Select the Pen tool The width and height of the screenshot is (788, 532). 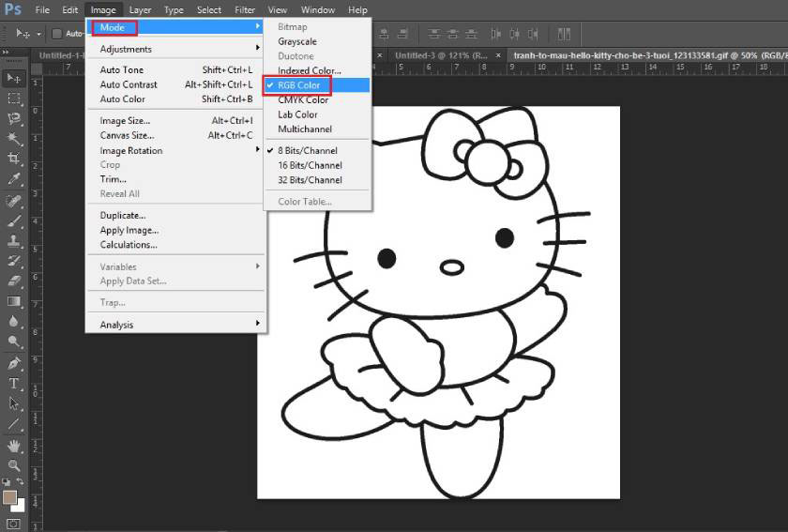(14, 363)
